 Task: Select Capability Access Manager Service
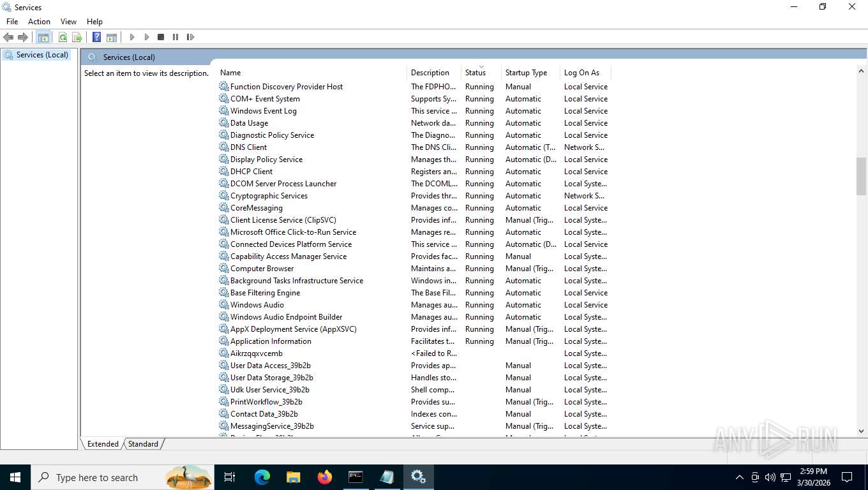point(414,256)
